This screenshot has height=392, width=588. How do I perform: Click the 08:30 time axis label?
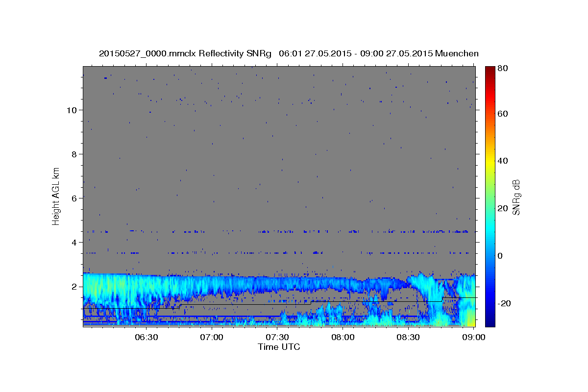pyautogui.click(x=409, y=338)
